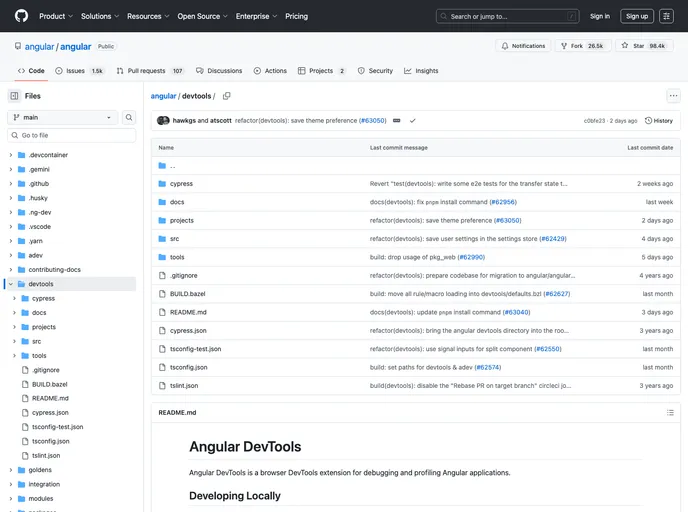Select the Code tab
This screenshot has width=688, height=512.
[x=31, y=71]
